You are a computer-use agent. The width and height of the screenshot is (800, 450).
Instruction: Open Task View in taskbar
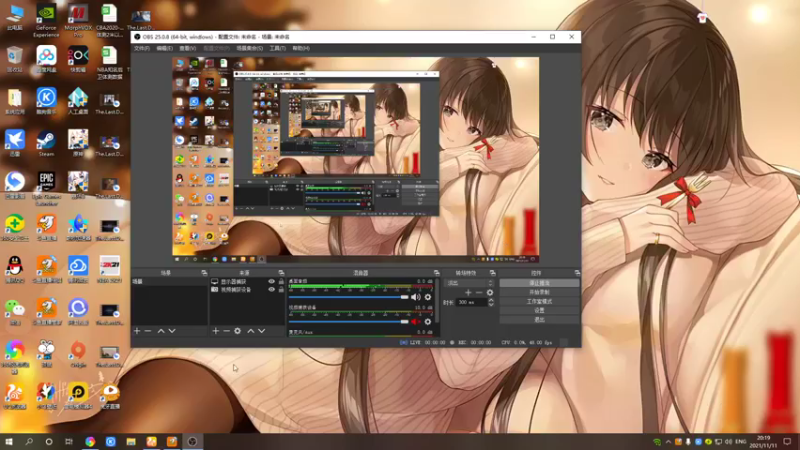[69, 441]
